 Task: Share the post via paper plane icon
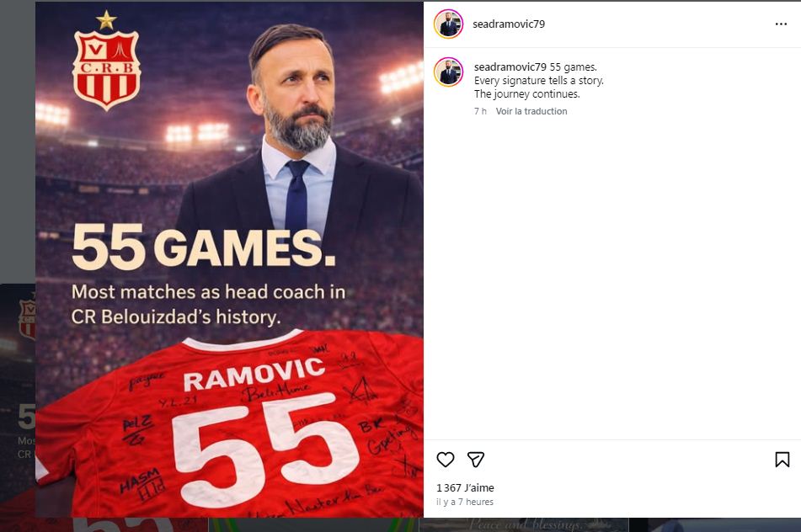[x=476, y=460]
